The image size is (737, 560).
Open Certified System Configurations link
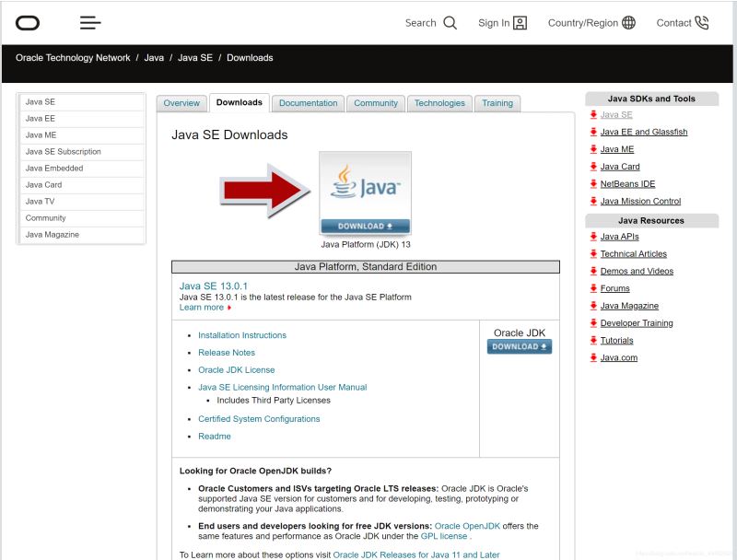(259, 418)
